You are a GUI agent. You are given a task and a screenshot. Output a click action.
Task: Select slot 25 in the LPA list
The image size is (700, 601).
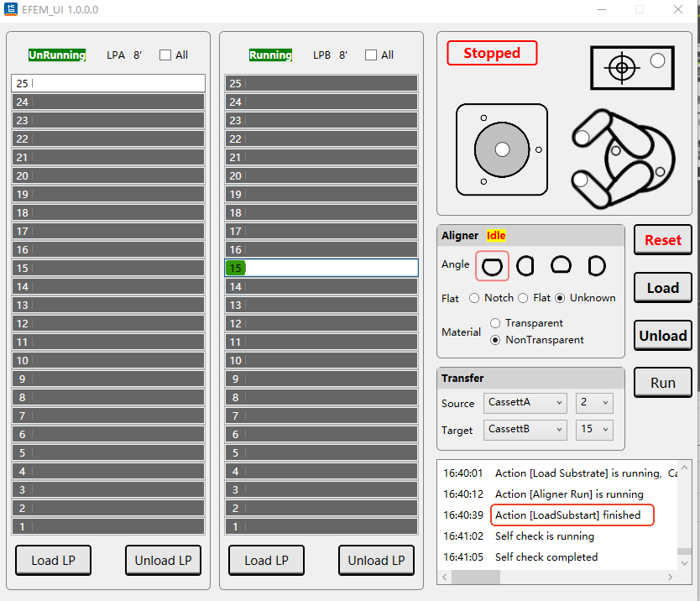pos(108,83)
